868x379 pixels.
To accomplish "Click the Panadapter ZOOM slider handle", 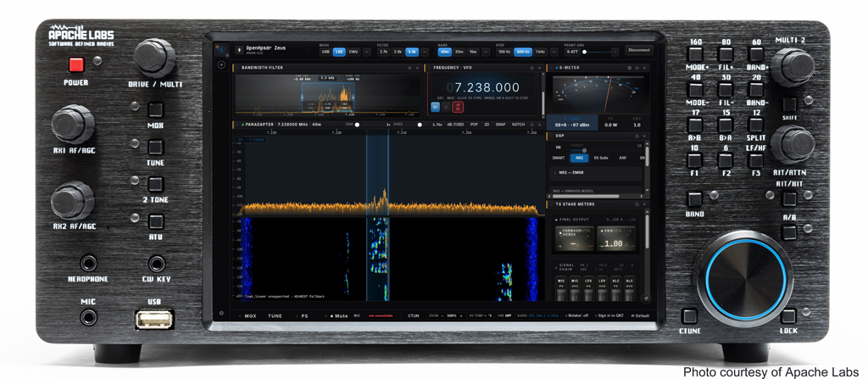I will click(x=357, y=125).
